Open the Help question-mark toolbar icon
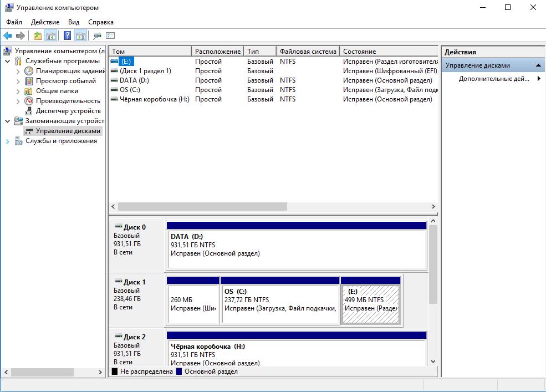 (x=68, y=35)
